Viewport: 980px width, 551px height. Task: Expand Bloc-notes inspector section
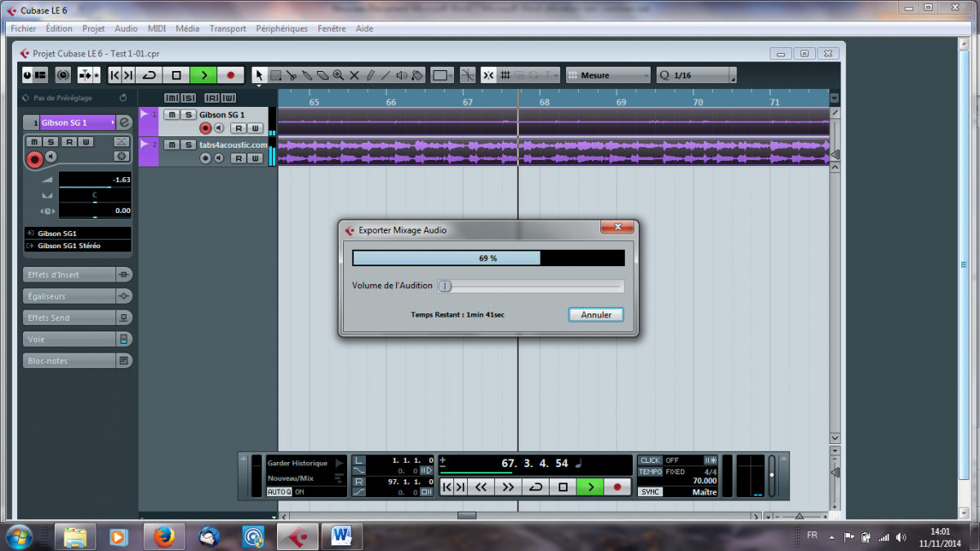78,360
